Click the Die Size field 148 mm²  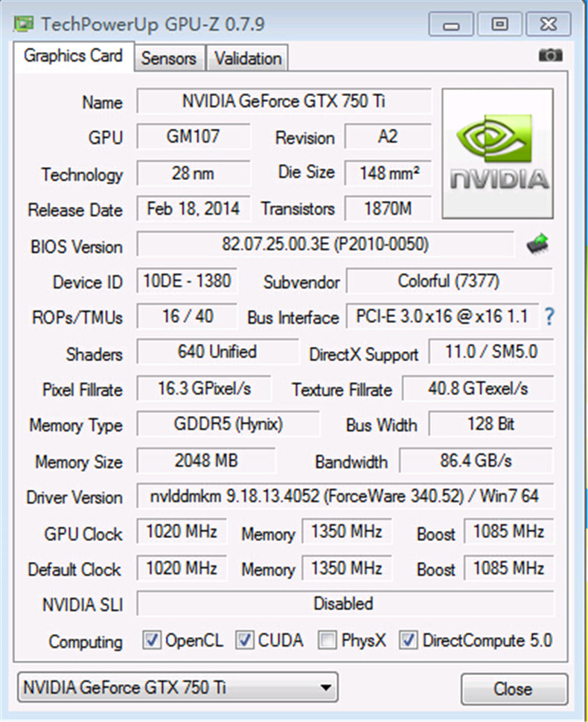389,173
